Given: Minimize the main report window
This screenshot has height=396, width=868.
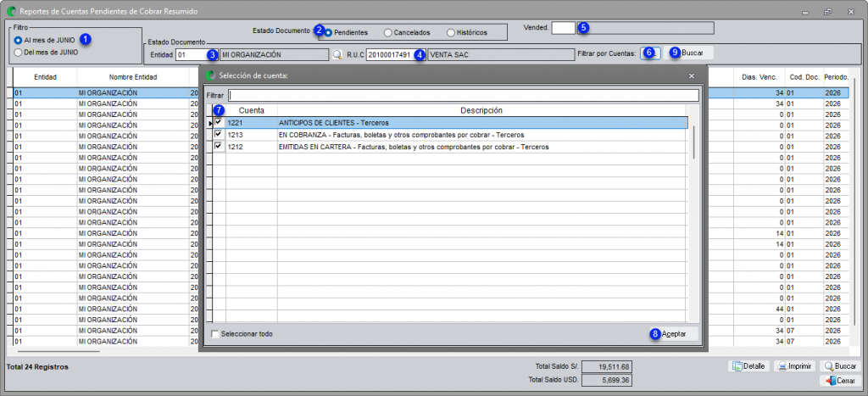Looking at the screenshot, I should coord(805,12).
